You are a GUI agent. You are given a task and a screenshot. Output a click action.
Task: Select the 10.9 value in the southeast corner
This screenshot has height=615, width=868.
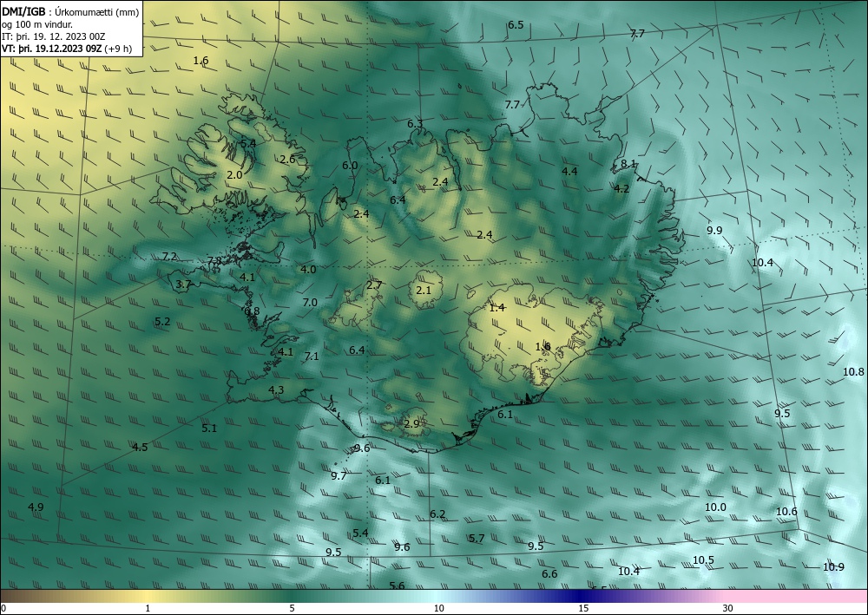tap(833, 567)
